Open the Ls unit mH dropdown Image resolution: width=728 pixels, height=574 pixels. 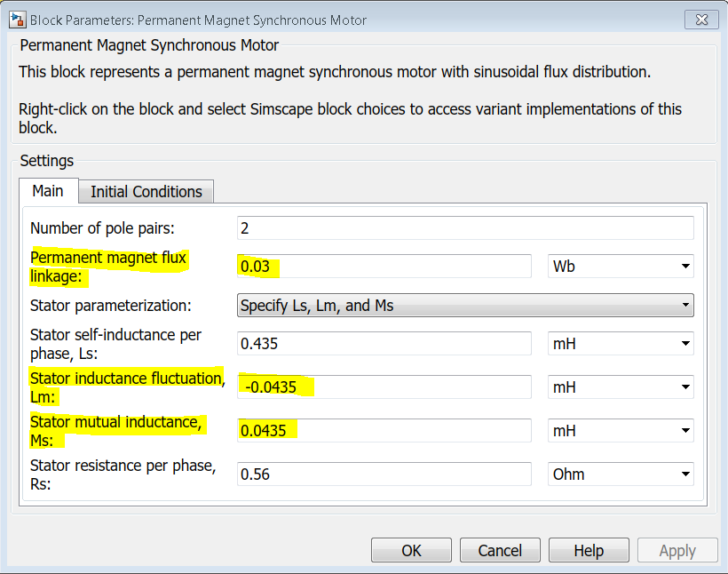coord(621,343)
